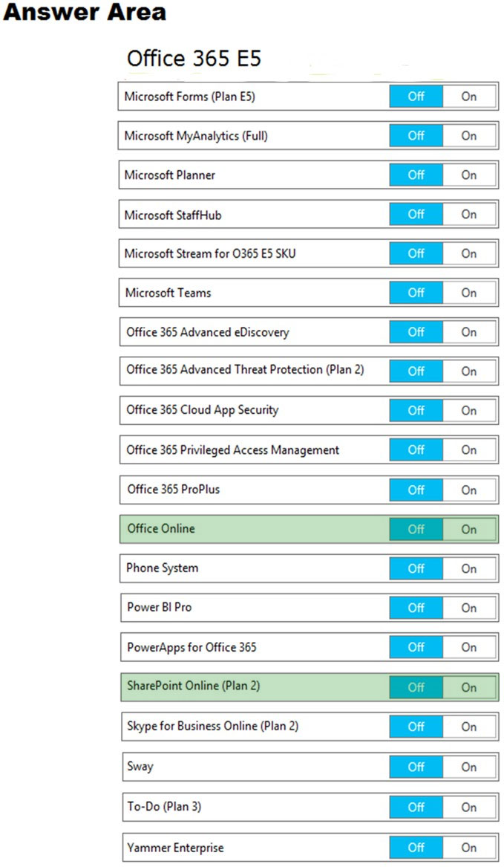Set Microsoft Planner toggle to Off
Screen dimensions: 504x867
pyautogui.click(x=416, y=175)
